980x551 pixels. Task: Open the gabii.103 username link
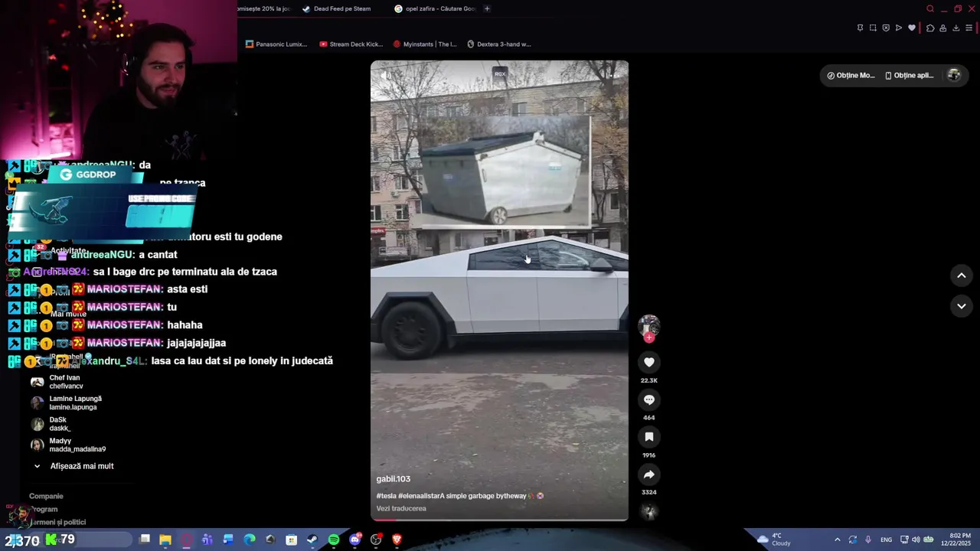coord(393,479)
